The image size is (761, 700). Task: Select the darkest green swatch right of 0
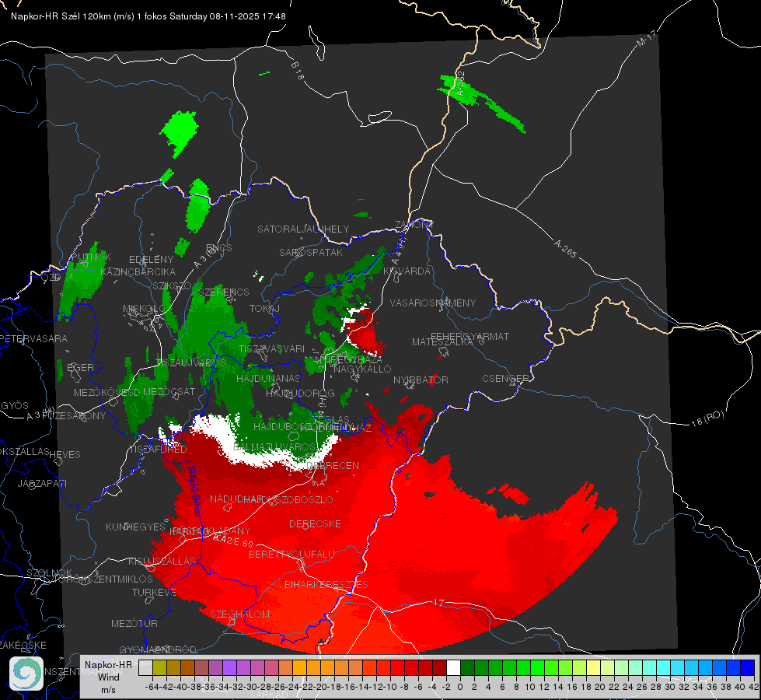point(467,668)
